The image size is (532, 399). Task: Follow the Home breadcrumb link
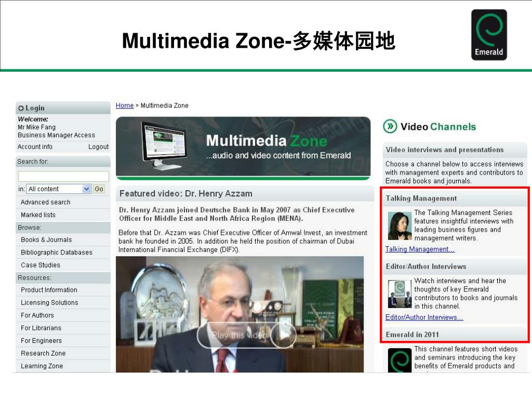[125, 105]
